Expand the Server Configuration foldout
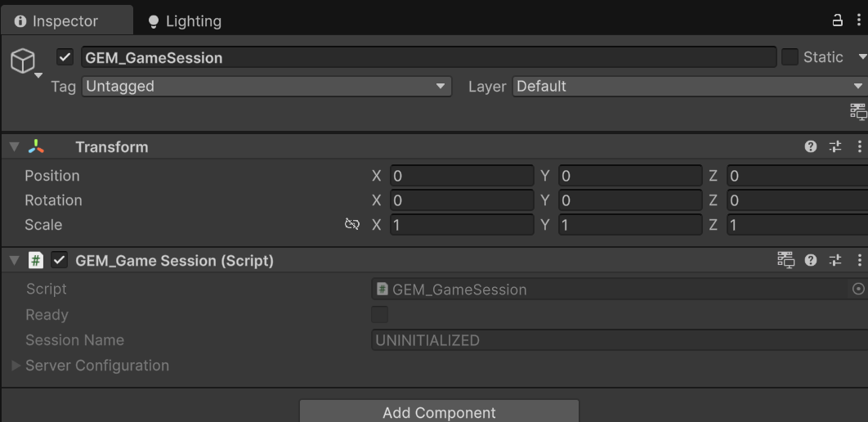The height and width of the screenshot is (422, 868). pos(16,366)
